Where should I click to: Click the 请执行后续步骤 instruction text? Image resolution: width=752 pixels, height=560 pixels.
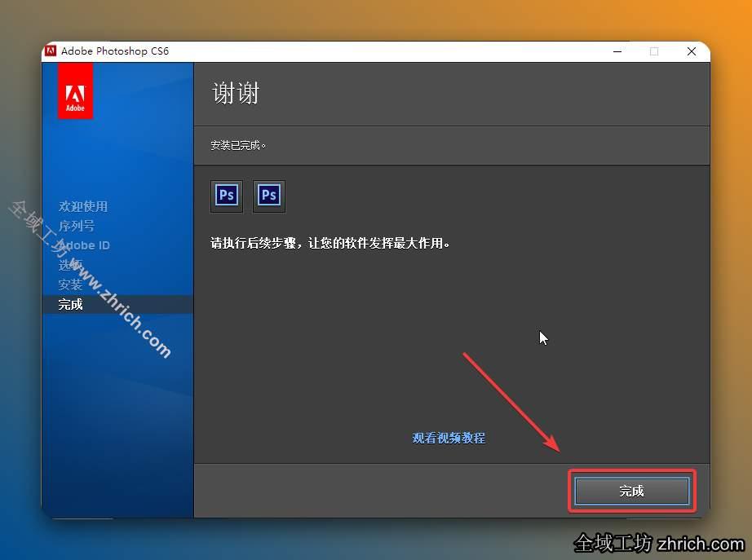point(330,243)
